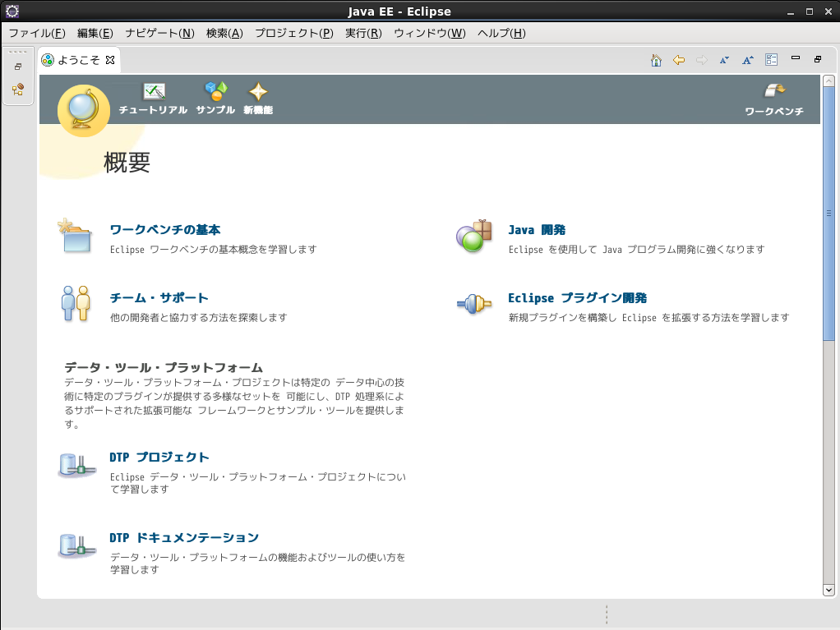840x630 pixels.
Task: Click text '新規プラグインを構築し Eclipse を拡張する方法を学習します'
Action: coord(648,317)
